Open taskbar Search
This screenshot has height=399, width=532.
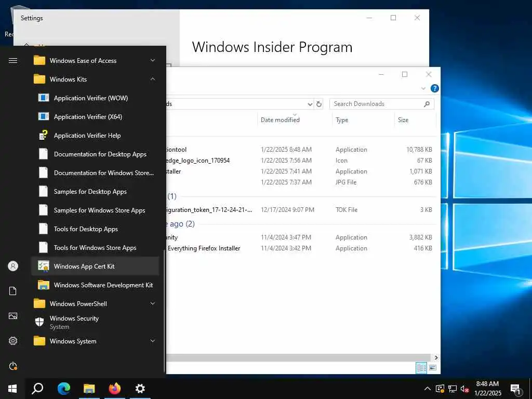click(37, 389)
